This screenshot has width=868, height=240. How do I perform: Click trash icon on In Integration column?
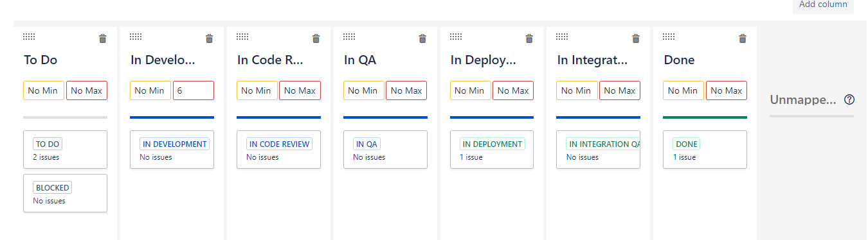(x=636, y=39)
